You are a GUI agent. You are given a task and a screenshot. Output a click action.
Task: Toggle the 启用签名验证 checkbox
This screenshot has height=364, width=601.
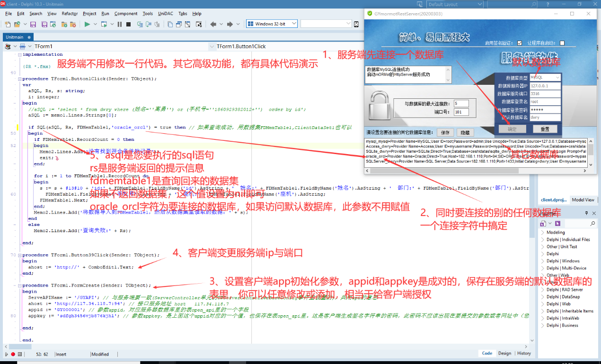pyautogui.click(x=520, y=43)
